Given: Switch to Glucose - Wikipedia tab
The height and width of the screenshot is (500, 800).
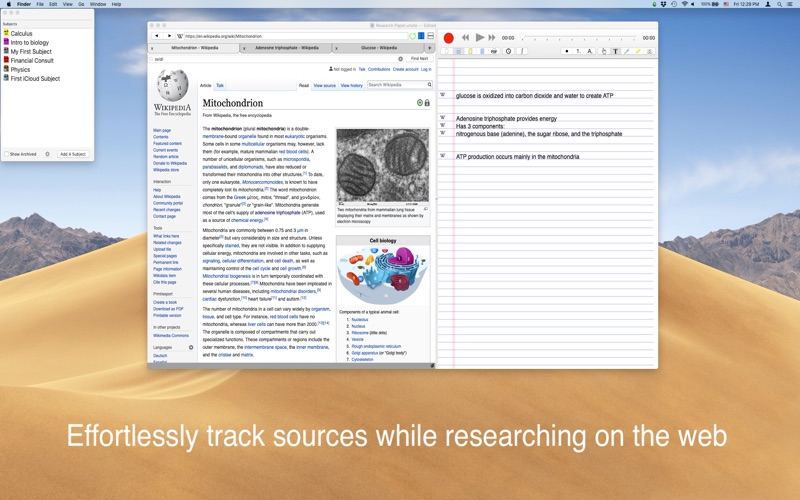Looking at the screenshot, I should [379, 48].
